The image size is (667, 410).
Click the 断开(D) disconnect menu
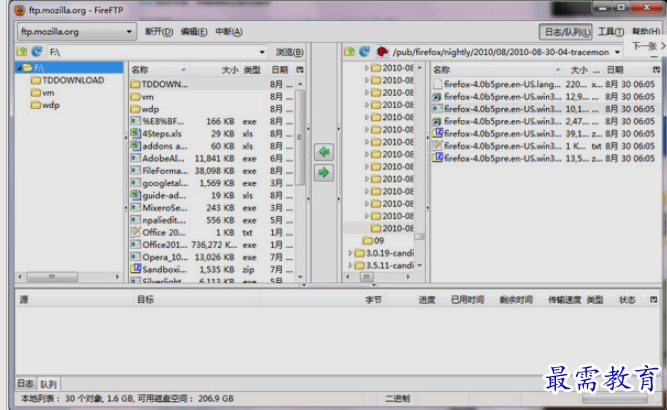pyautogui.click(x=159, y=31)
